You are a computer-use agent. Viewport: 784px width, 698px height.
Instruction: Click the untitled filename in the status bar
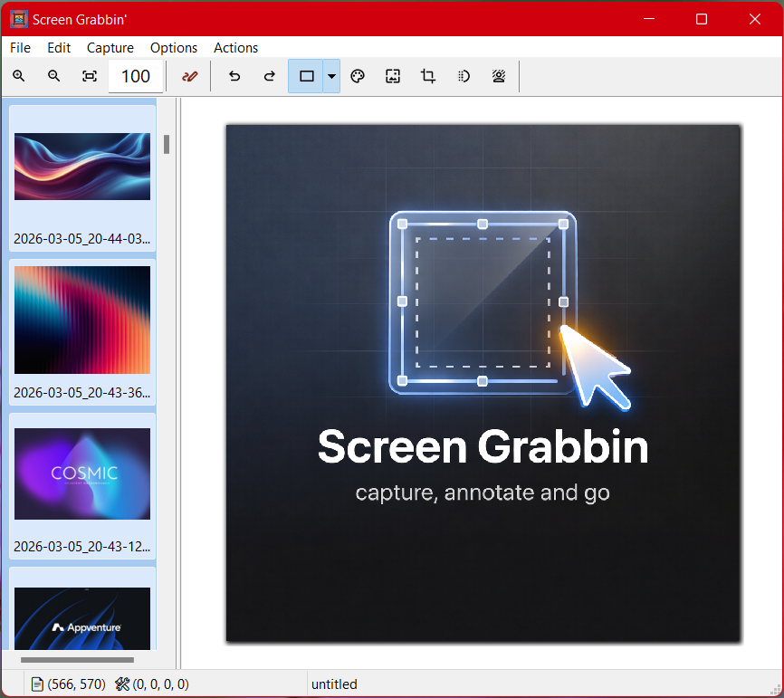tap(334, 684)
